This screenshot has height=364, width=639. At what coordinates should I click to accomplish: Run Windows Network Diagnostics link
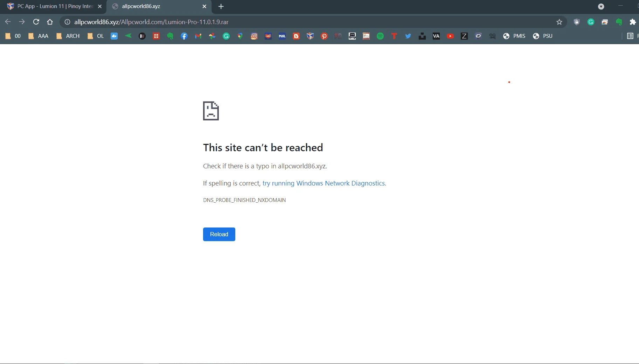coord(324,183)
